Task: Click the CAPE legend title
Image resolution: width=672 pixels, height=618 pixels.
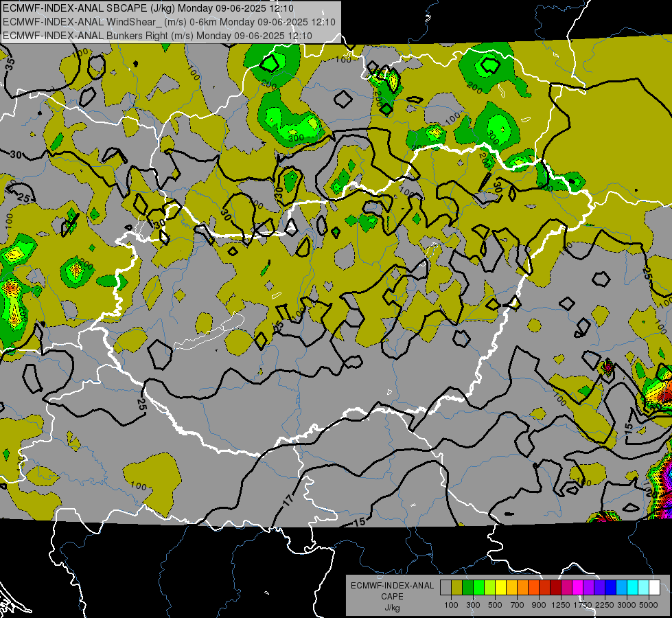Action: tap(392, 597)
